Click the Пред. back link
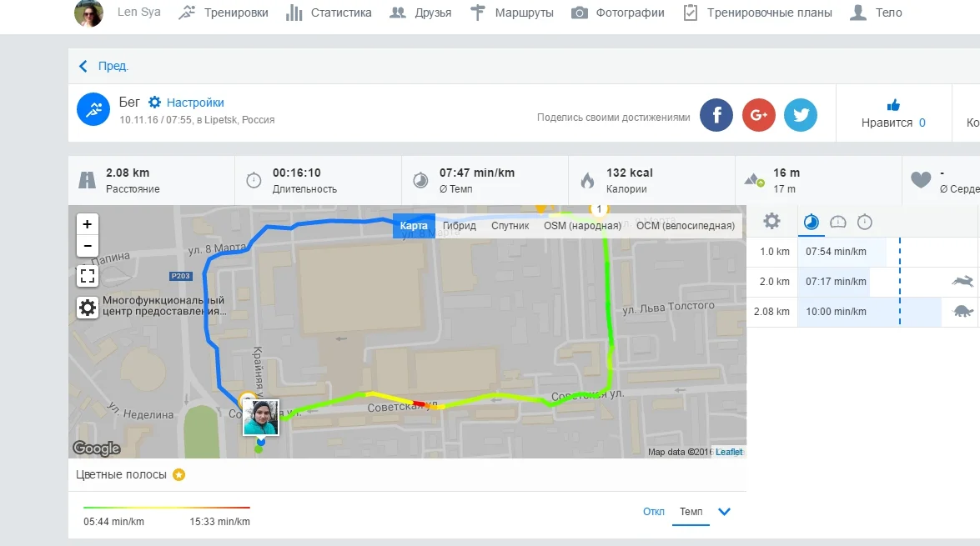This screenshot has height=546, width=980. point(103,66)
